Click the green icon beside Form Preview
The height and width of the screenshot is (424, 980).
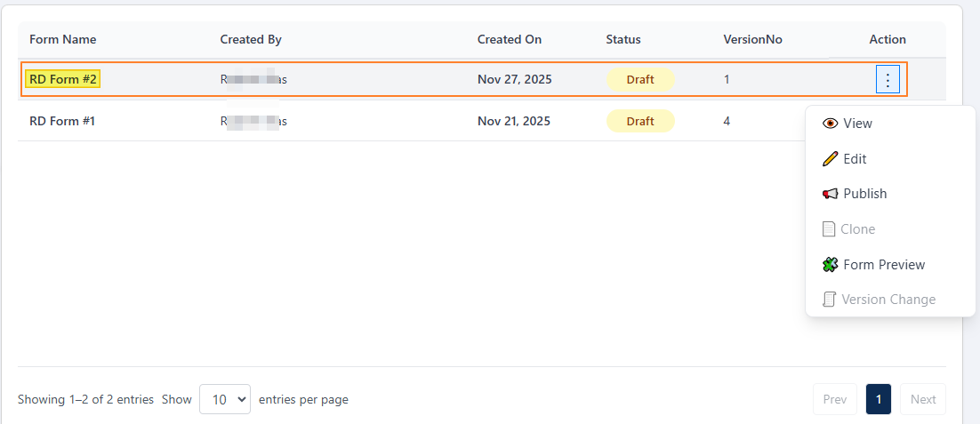point(830,265)
